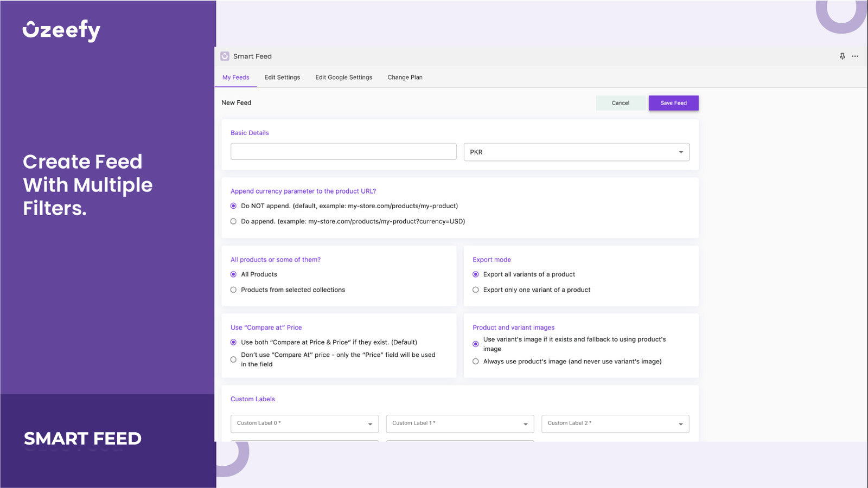Click the Ozeefy logo
The width and height of the screenshot is (868, 488).
tap(61, 30)
